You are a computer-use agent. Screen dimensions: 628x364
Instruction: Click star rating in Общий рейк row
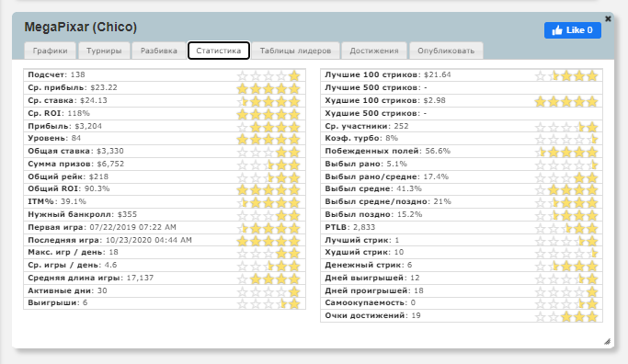pos(268,177)
